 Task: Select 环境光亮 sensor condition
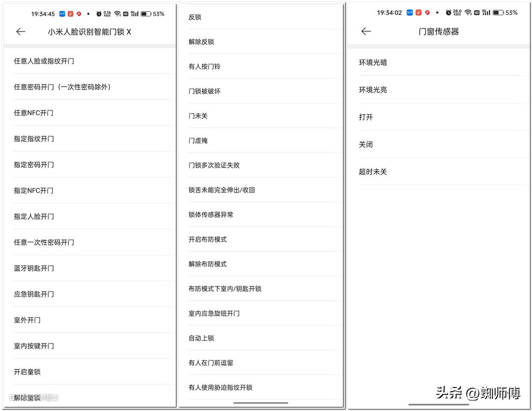tap(439, 90)
